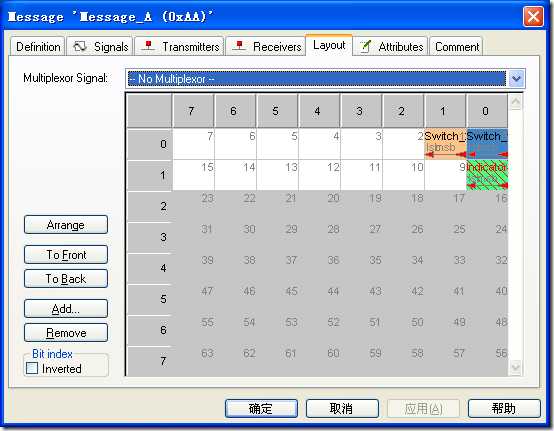Click column header 4 in layout grid

coord(319,111)
